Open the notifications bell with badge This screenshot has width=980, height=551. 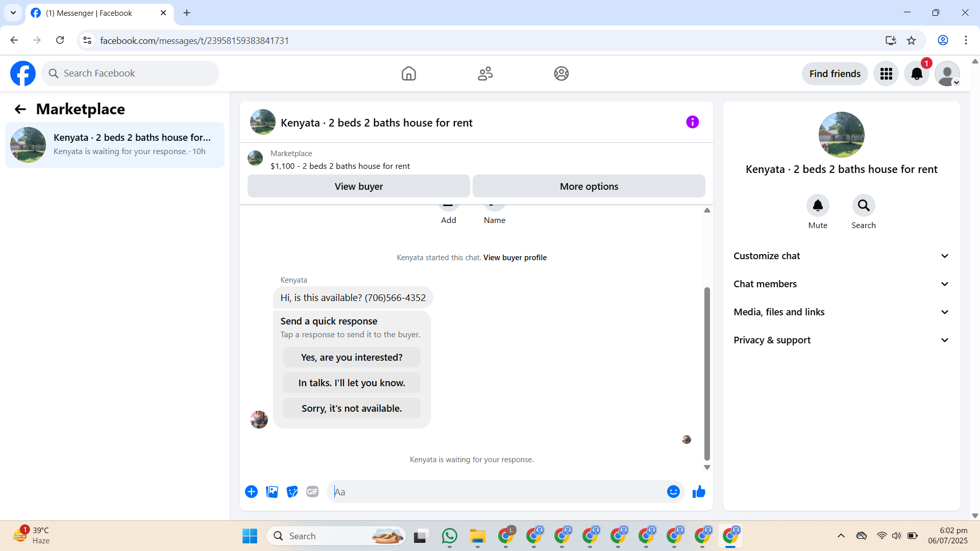pos(917,74)
